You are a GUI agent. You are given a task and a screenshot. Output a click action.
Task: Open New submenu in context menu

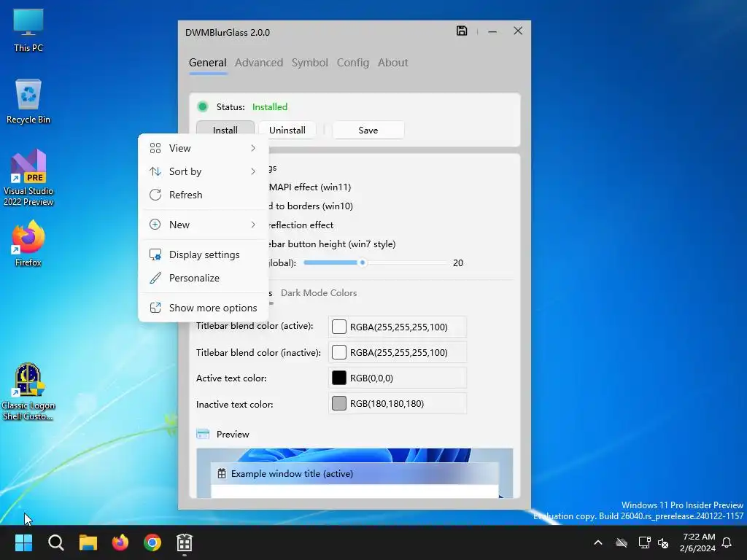pyautogui.click(x=203, y=225)
